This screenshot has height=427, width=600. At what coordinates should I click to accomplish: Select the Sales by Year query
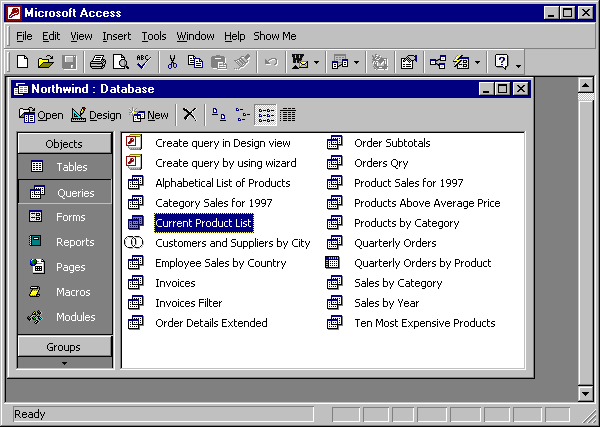[386, 303]
